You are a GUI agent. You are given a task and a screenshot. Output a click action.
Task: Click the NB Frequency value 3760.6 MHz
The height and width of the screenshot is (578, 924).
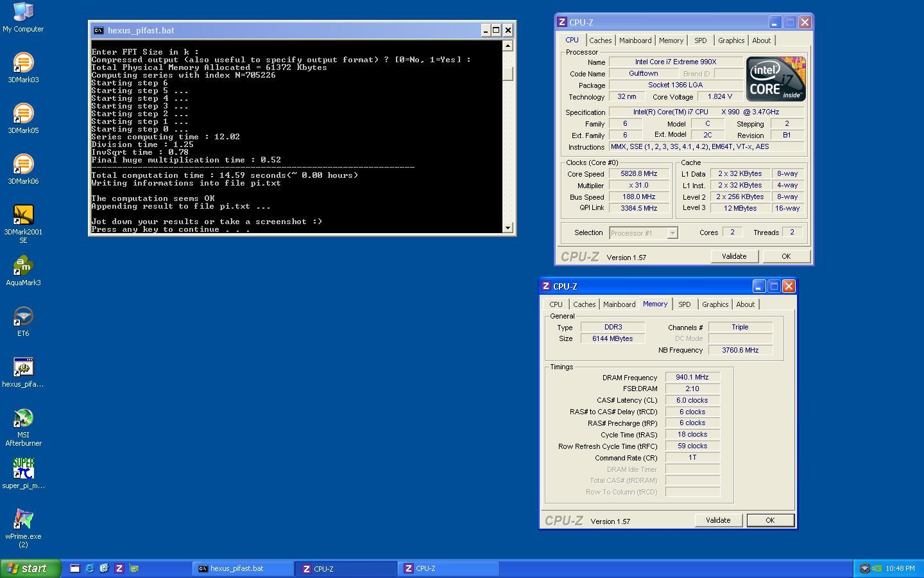[740, 351]
